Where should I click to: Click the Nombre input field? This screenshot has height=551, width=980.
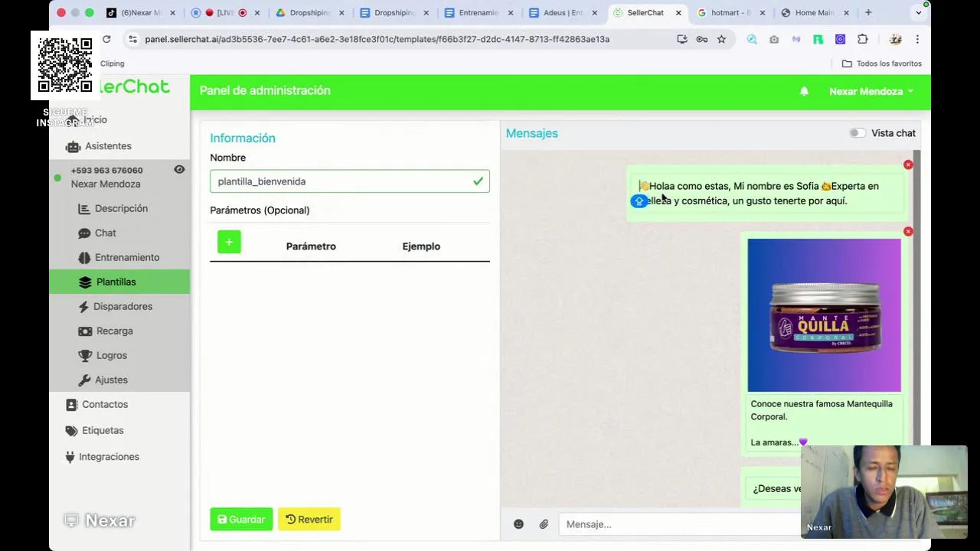click(x=350, y=181)
